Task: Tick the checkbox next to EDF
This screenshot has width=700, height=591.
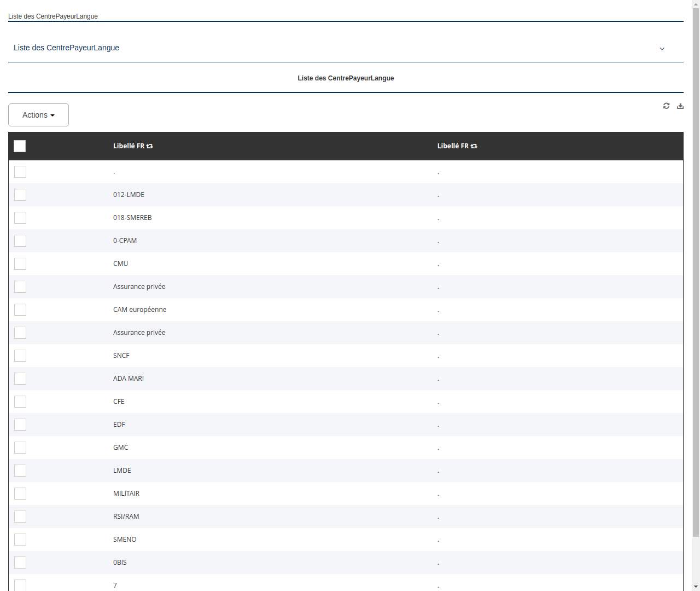Action: point(20,425)
